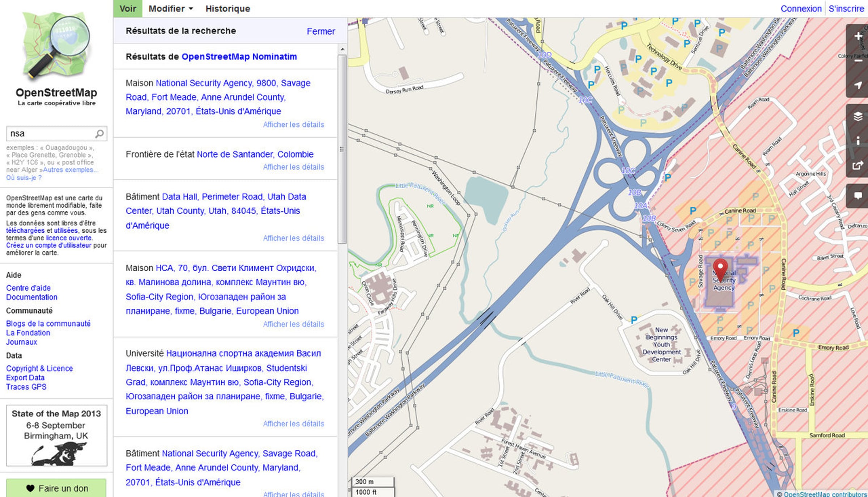This screenshot has width=868, height=497.
Task: Open La Fondation link
Action: pyautogui.click(x=28, y=333)
